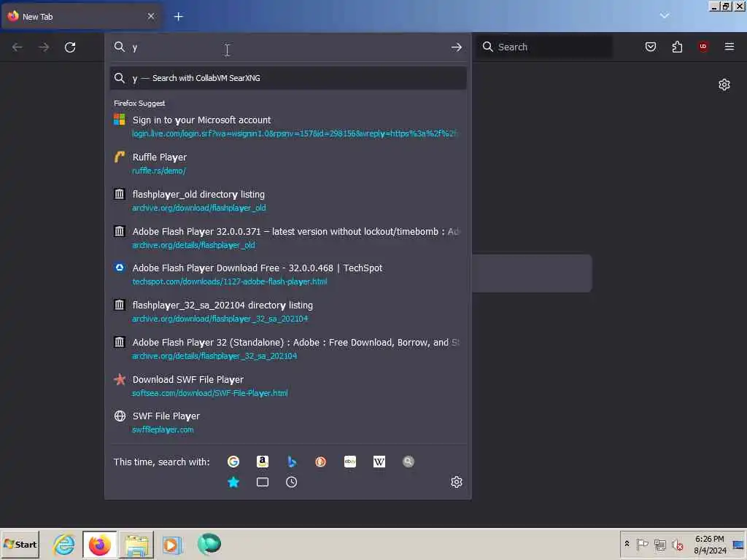Click Firefox taskbar button
This screenshot has height=560, width=747.
point(99,544)
